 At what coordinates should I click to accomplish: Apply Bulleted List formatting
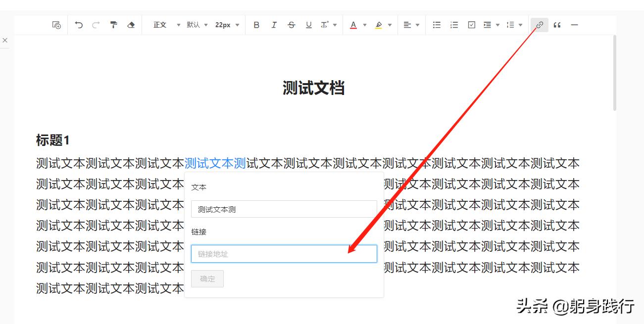pyautogui.click(x=436, y=25)
